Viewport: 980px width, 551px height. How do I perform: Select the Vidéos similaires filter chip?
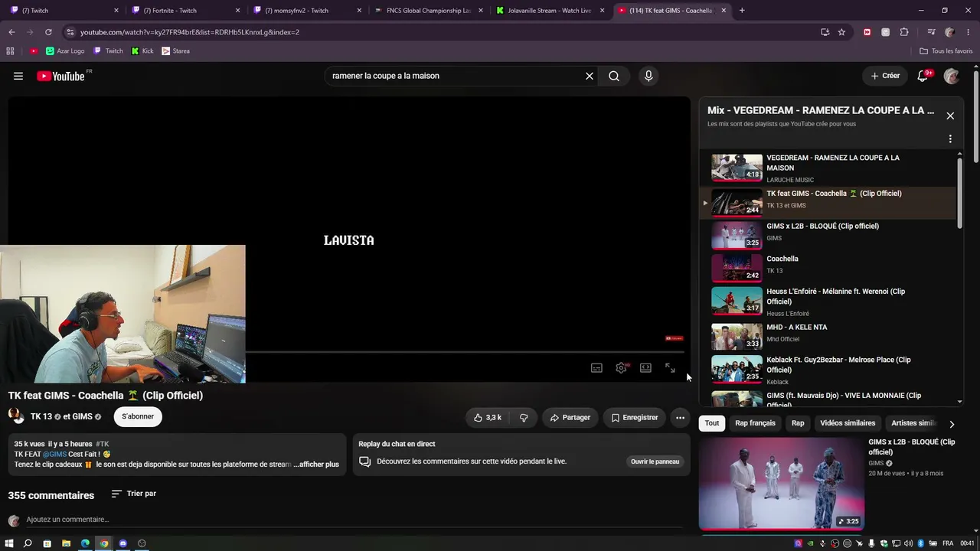coord(848,423)
